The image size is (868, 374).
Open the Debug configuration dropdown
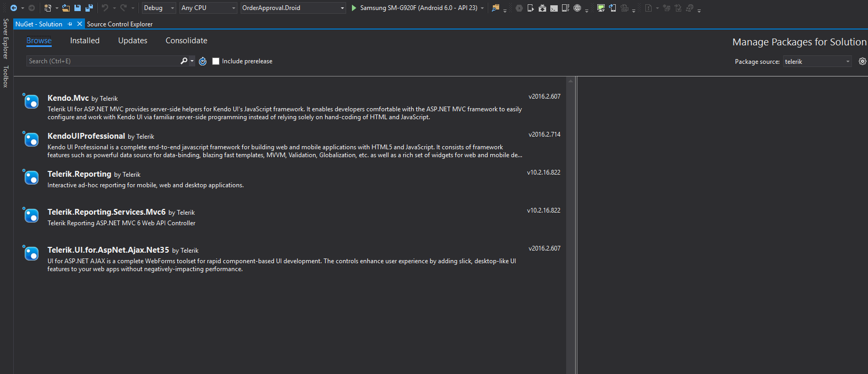(x=159, y=8)
